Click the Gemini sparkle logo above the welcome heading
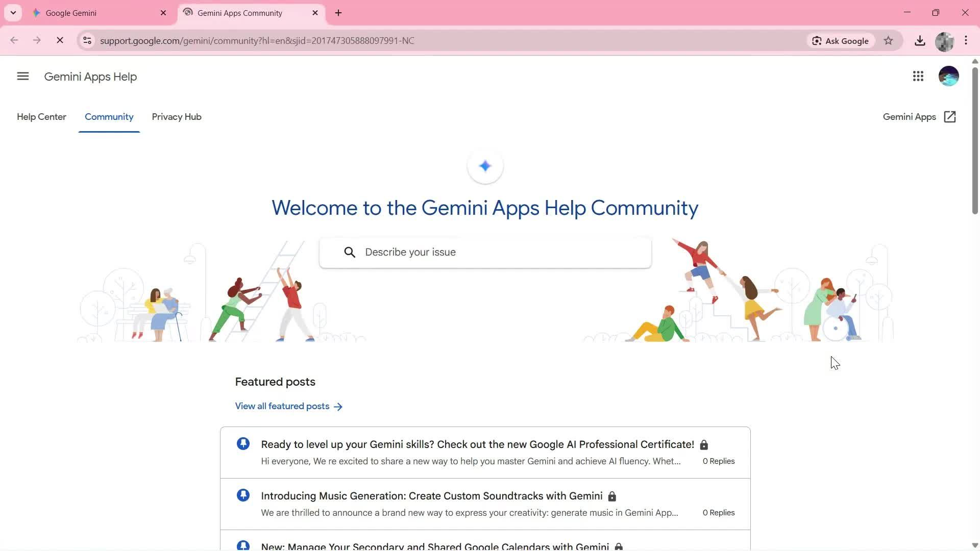Image resolution: width=980 pixels, height=551 pixels. [x=484, y=166]
